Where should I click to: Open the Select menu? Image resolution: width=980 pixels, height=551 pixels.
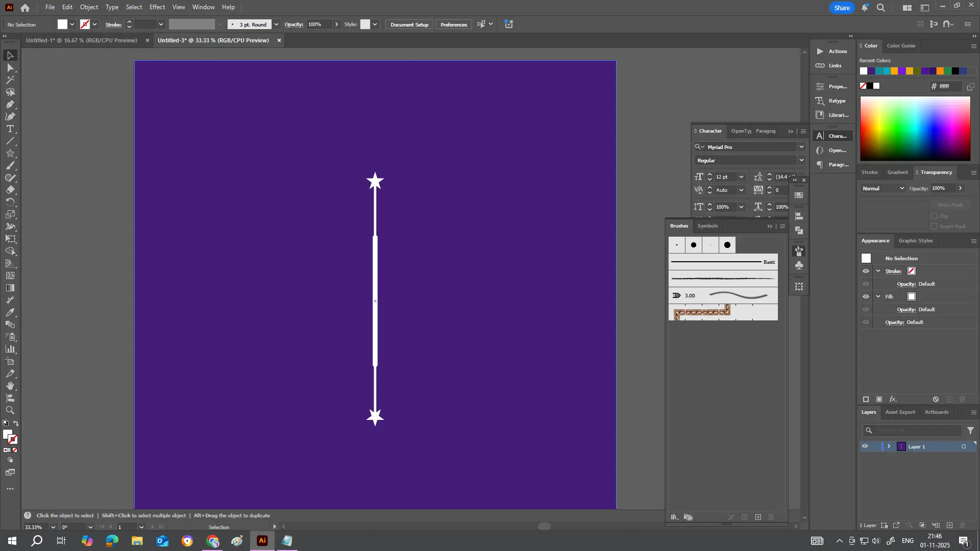click(134, 7)
